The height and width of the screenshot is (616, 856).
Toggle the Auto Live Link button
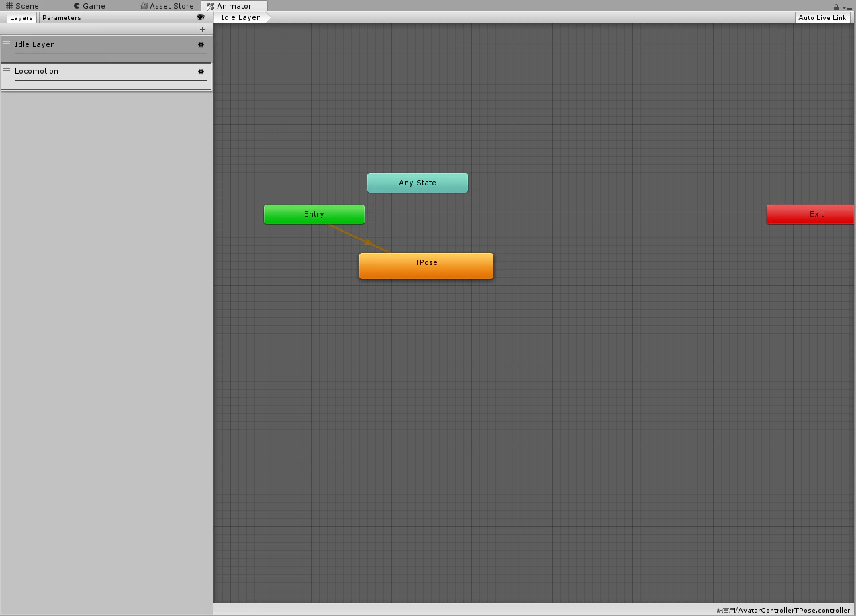[822, 17]
